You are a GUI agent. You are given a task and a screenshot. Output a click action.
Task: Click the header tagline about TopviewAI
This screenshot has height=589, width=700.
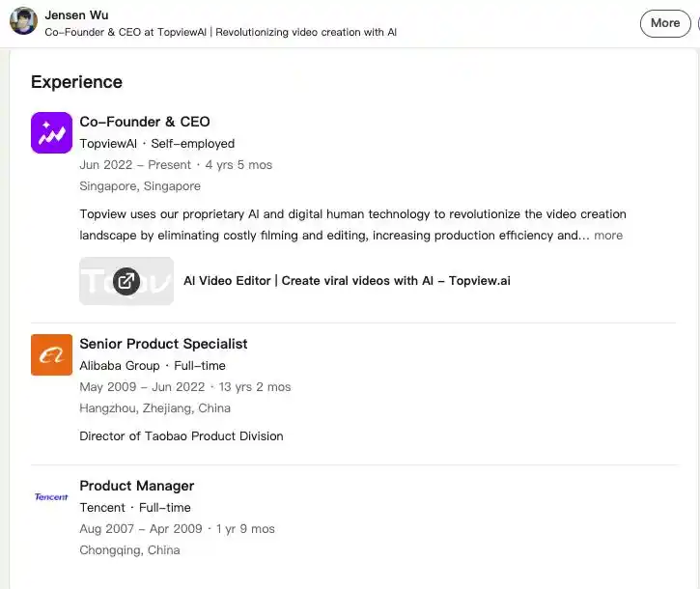[x=220, y=32]
